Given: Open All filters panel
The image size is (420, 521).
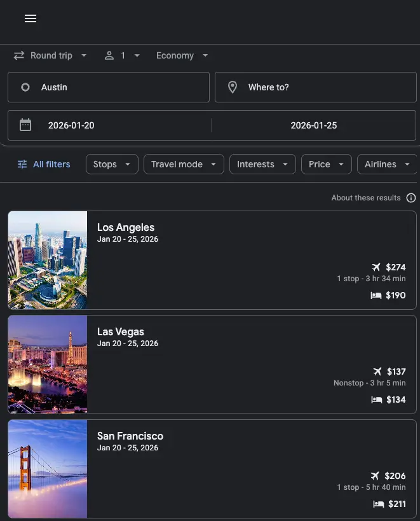Looking at the screenshot, I should pyautogui.click(x=44, y=164).
